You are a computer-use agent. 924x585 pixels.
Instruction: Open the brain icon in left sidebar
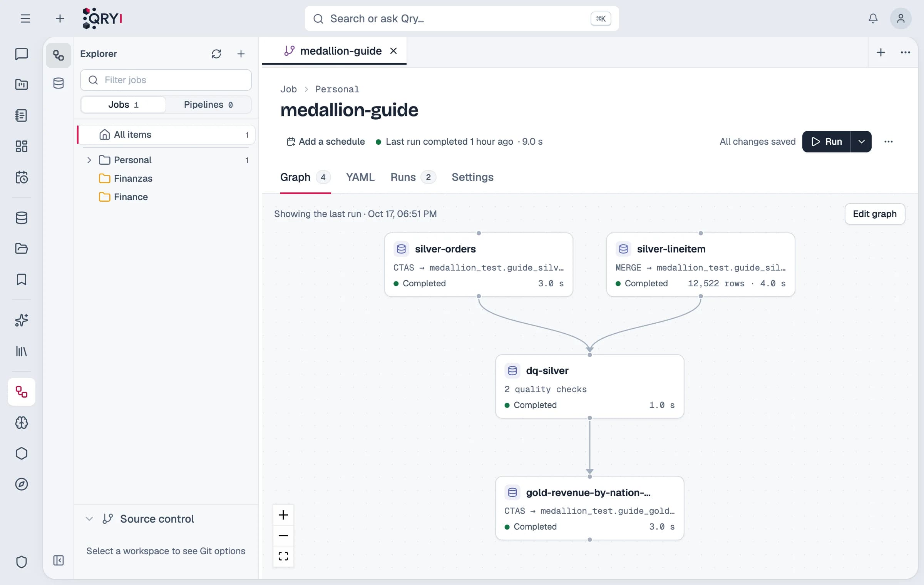pyautogui.click(x=22, y=423)
